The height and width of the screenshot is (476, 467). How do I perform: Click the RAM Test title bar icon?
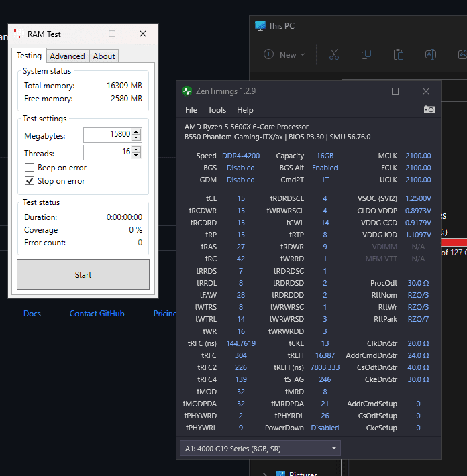19,34
